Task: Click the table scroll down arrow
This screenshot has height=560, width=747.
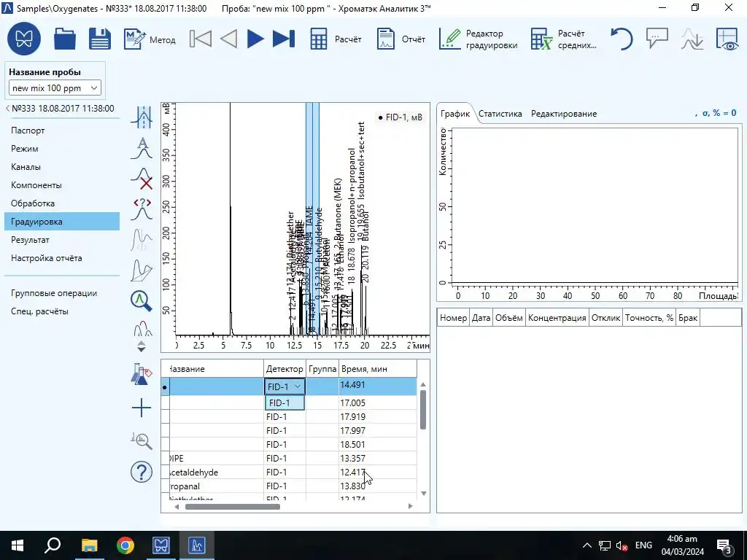Action: [424, 494]
